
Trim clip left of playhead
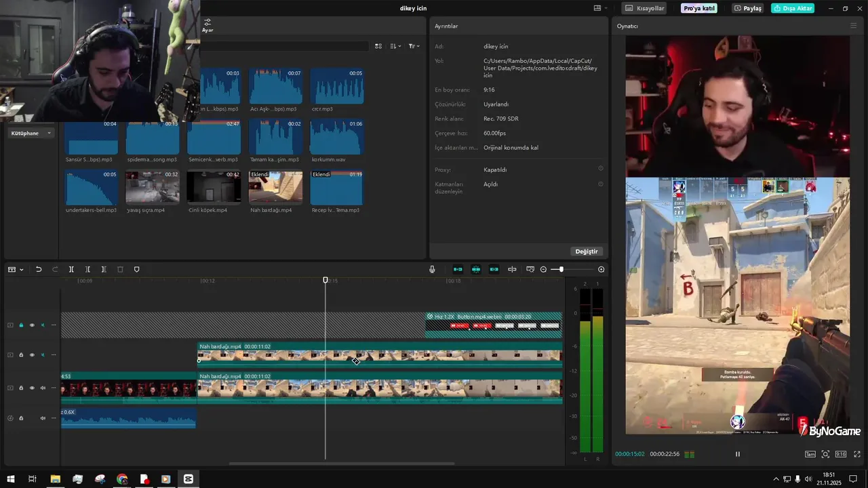tap(87, 270)
